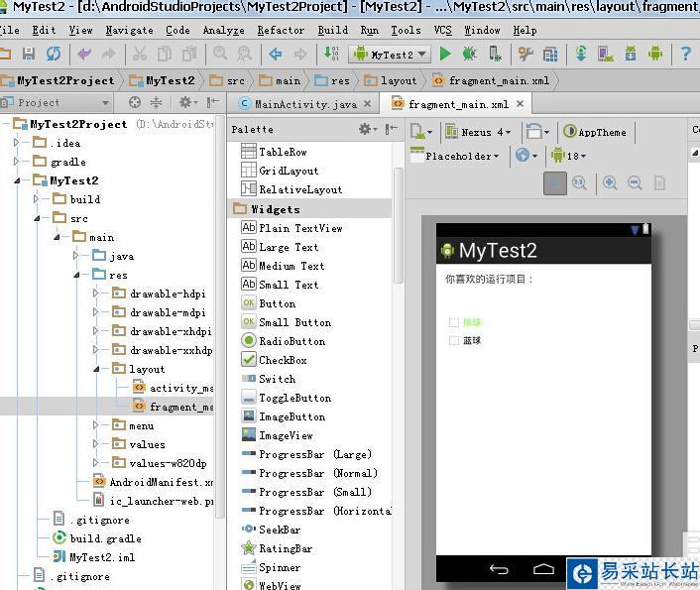This screenshot has width=700, height=590.
Task: Click the Collapse All icon in Project panel
Action: [x=156, y=103]
